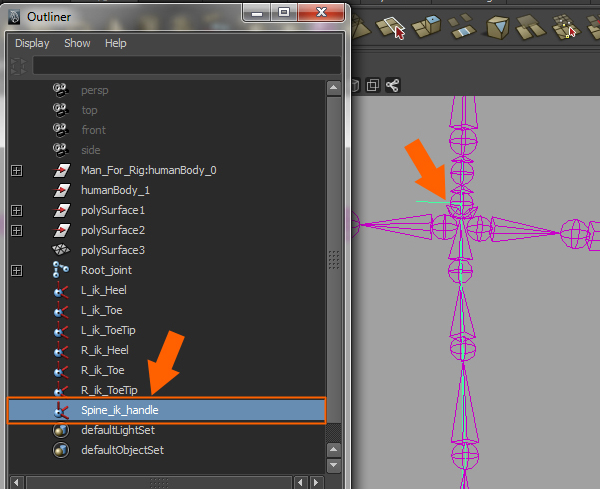This screenshot has height=489, width=600.
Task: Click the polygon shelf tool with red cursor
Action: [390, 28]
